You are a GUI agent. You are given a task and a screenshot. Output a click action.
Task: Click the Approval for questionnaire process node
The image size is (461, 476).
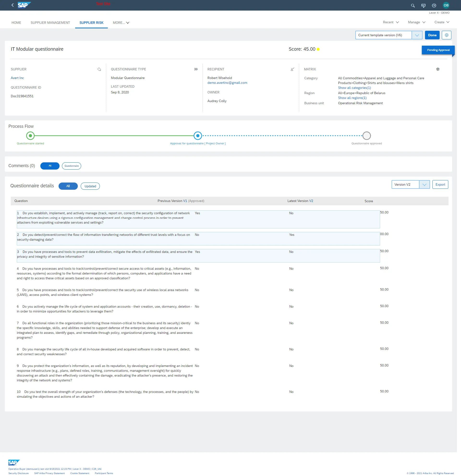click(x=198, y=136)
